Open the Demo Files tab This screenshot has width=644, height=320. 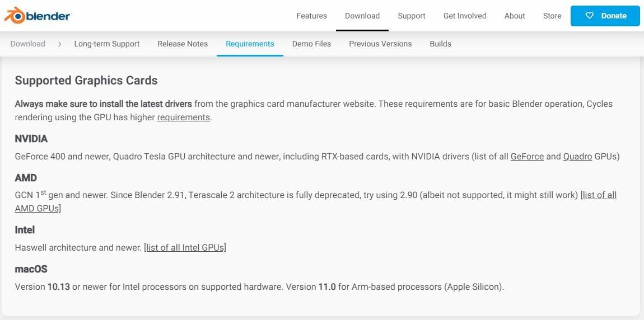point(311,44)
